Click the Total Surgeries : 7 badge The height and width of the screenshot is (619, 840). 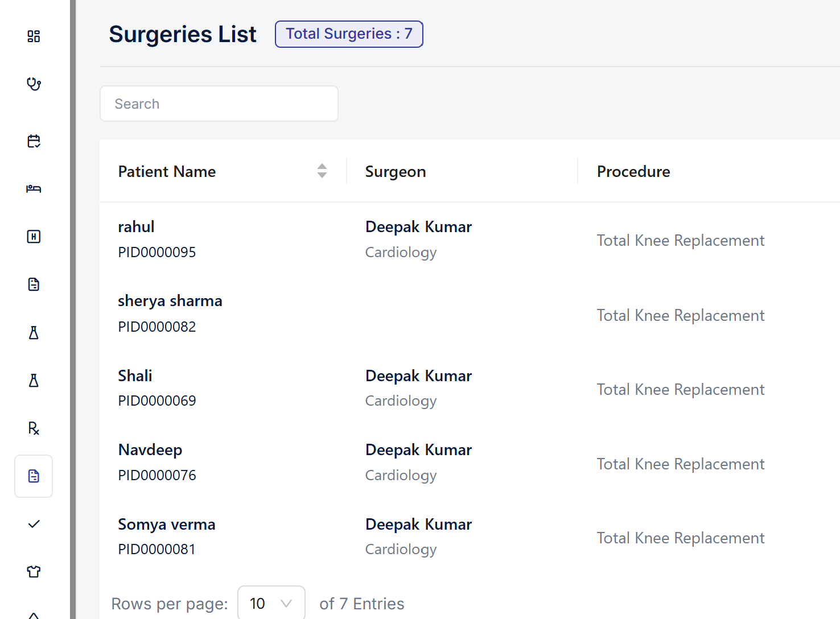pyautogui.click(x=349, y=34)
